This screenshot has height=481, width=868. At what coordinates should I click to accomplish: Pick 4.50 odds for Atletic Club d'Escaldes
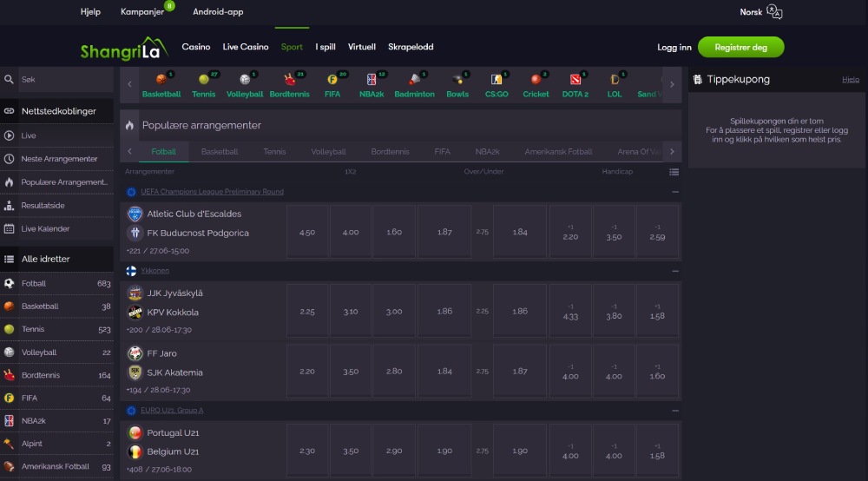(307, 232)
